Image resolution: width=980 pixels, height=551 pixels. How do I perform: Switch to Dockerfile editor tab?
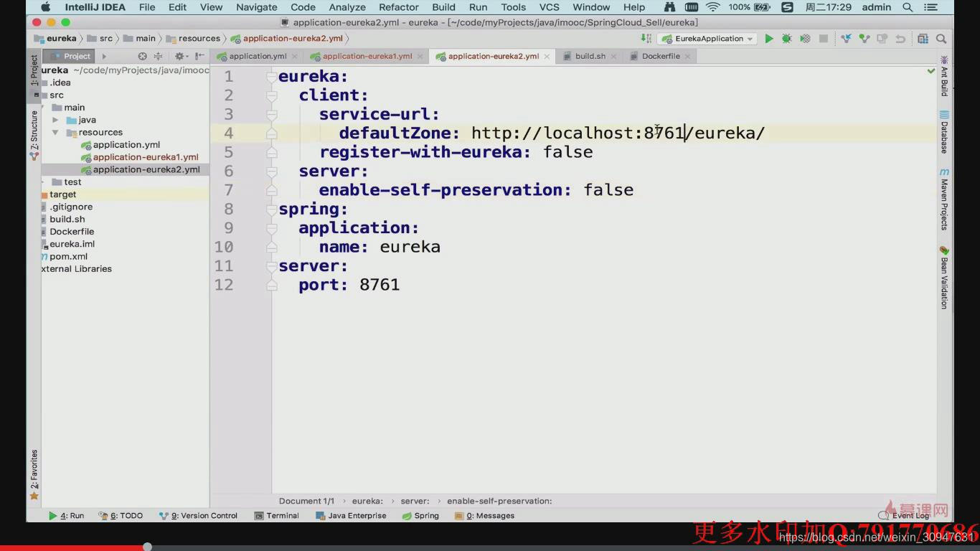660,56
